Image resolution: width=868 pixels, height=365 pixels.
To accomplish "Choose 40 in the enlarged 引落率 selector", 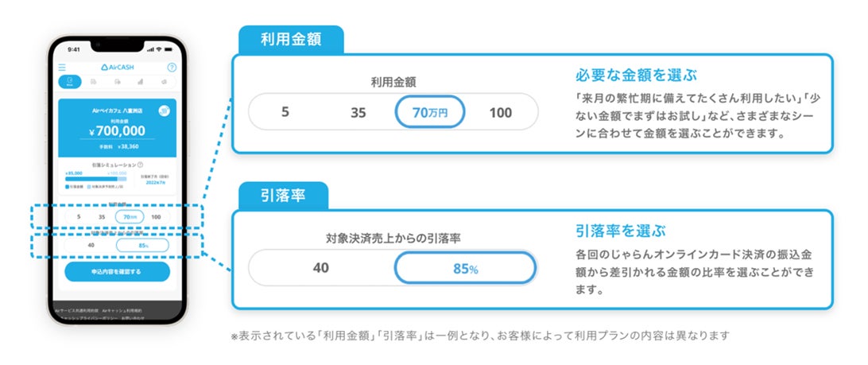I will click(x=320, y=269).
